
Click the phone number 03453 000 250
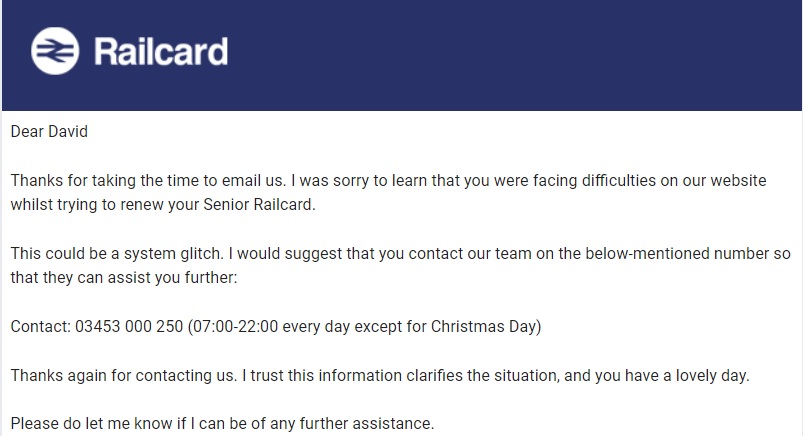click(x=129, y=326)
